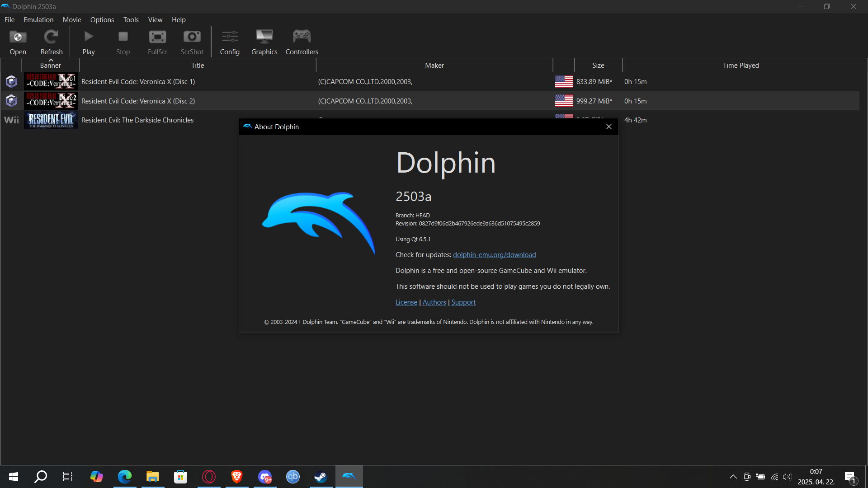Click US flag icon for Disc 2

pos(564,101)
